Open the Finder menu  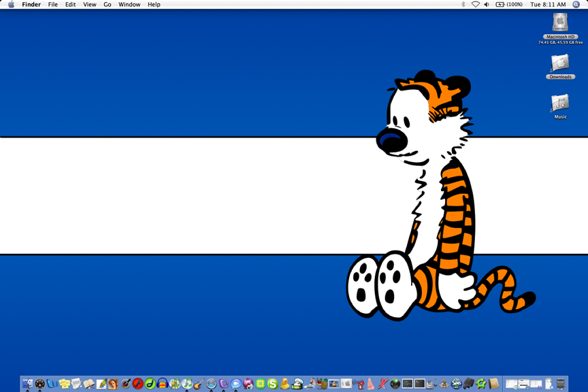coord(31,5)
